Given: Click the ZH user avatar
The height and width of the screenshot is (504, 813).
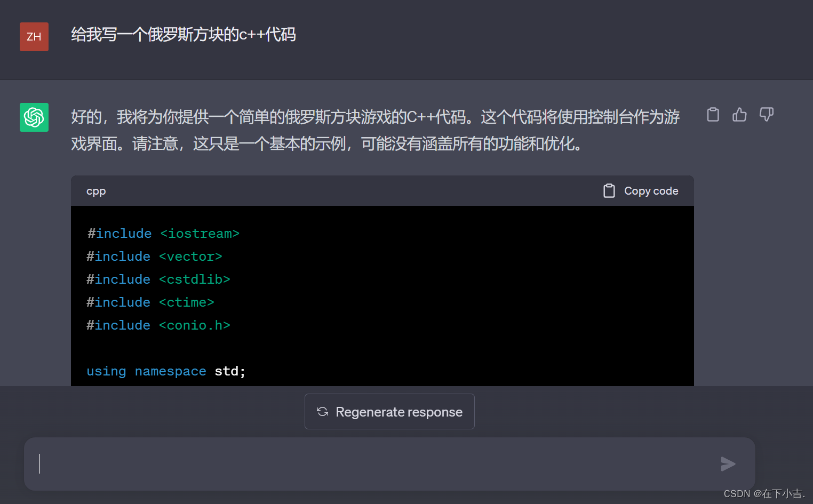Looking at the screenshot, I should pyautogui.click(x=34, y=37).
